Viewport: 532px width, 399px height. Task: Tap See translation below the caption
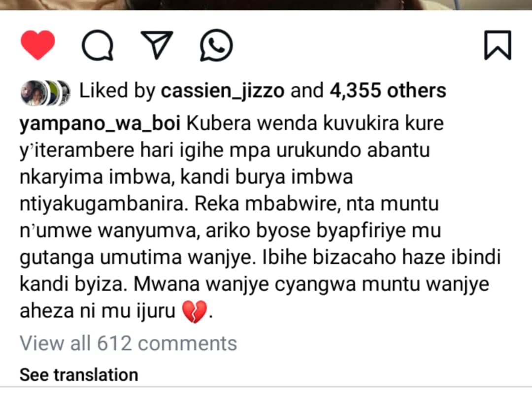[x=79, y=375]
